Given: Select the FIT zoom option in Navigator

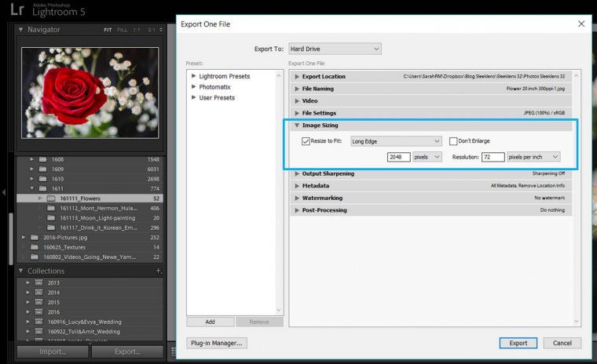Looking at the screenshot, I should [108, 30].
